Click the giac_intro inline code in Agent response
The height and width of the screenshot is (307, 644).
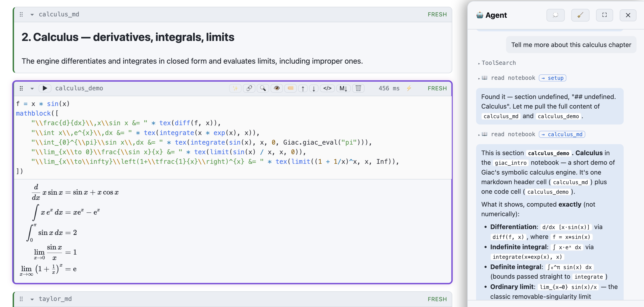point(510,163)
